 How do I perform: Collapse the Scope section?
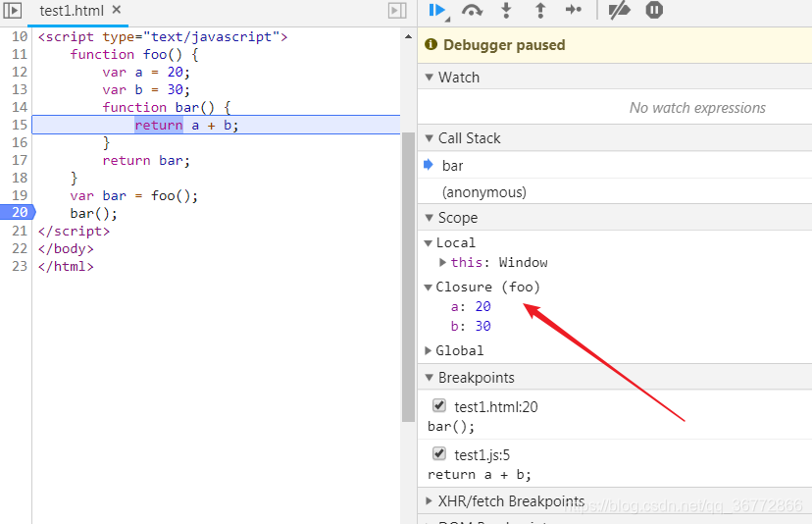click(429, 218)
